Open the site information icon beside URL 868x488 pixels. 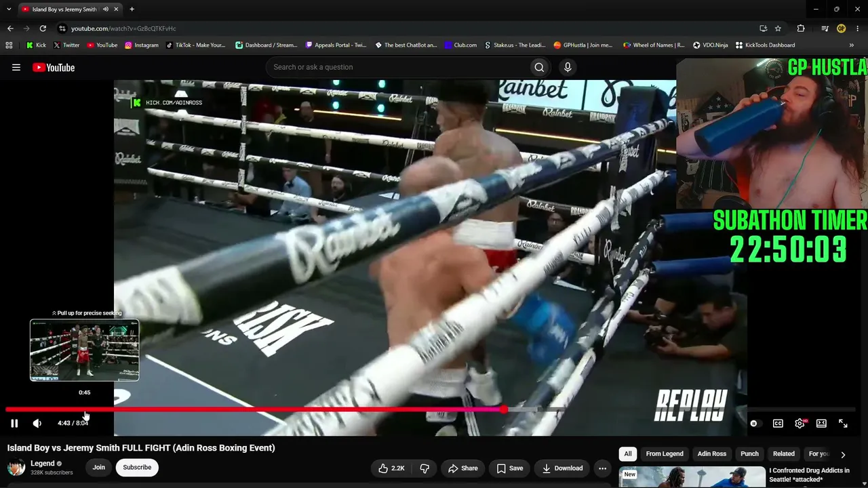(x=62, y=28)
